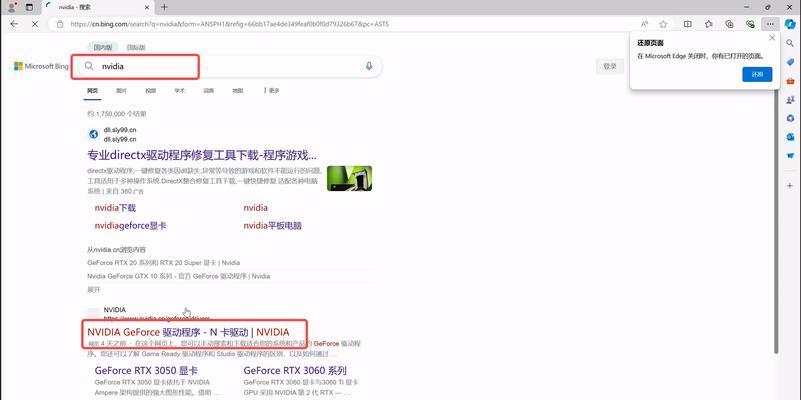The height and width of the screenshot is (400, 801).
Task: Open the GeForce RTX 3060 系列 sublink
Action: [x=295, y=371]
